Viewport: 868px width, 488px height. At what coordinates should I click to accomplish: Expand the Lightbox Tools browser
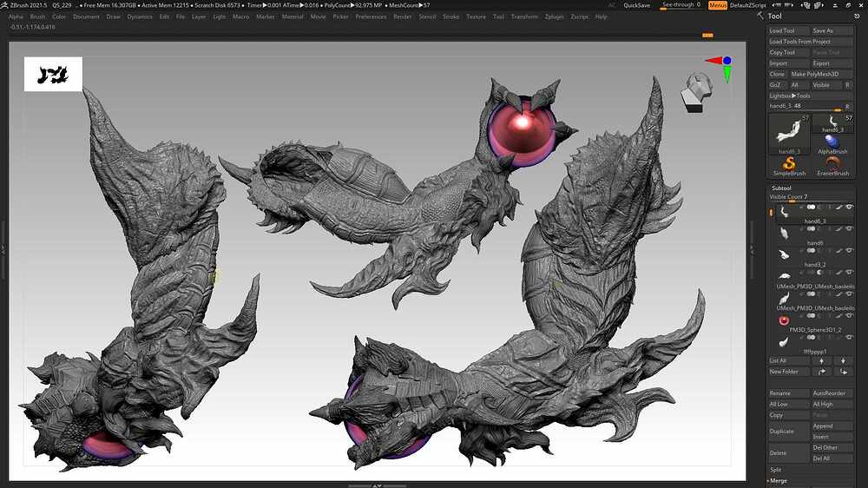point(811,96)
